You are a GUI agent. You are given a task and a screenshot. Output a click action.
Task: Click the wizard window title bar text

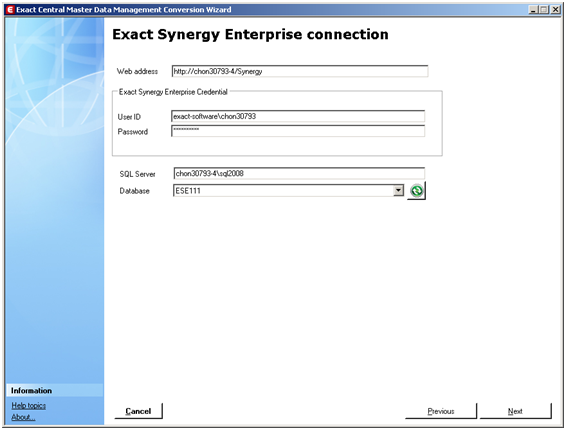tap(124, 10)
